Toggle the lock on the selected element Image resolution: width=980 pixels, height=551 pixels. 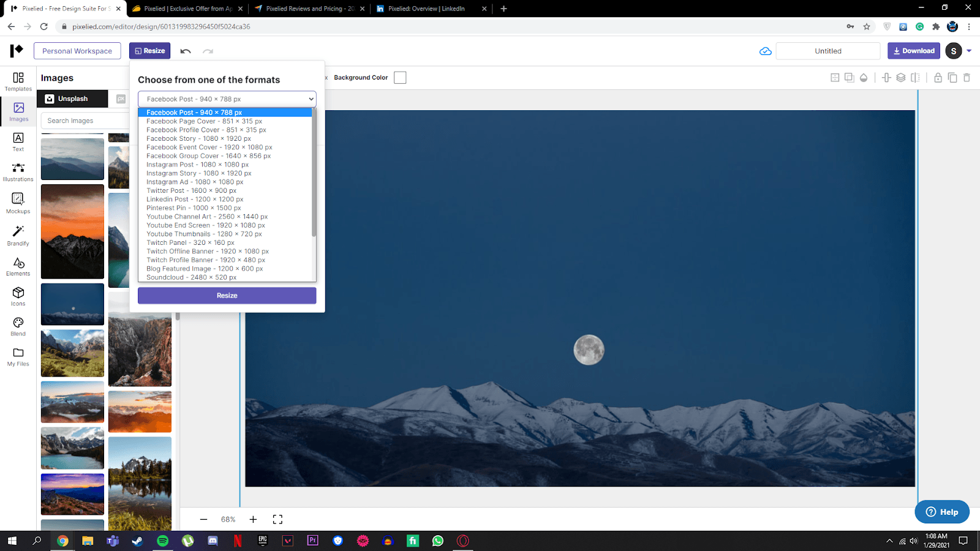tap(937, 78)
